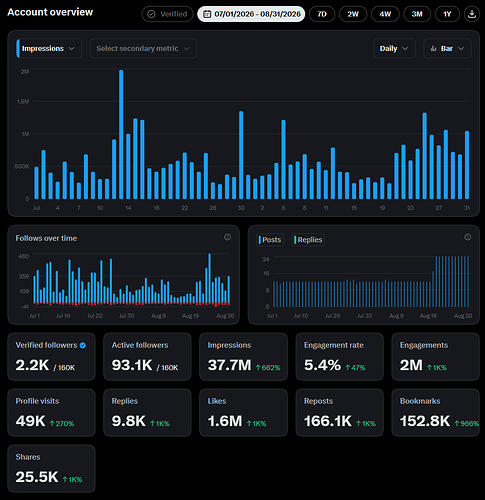Select the 3M time range
Viewport: 485px width, 500px height.
(417, 14)
